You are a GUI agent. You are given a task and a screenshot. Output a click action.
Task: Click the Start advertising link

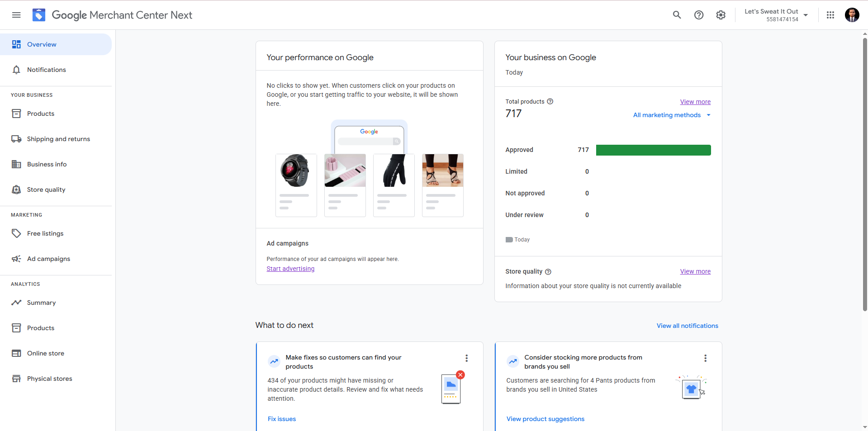coord(290,269)
